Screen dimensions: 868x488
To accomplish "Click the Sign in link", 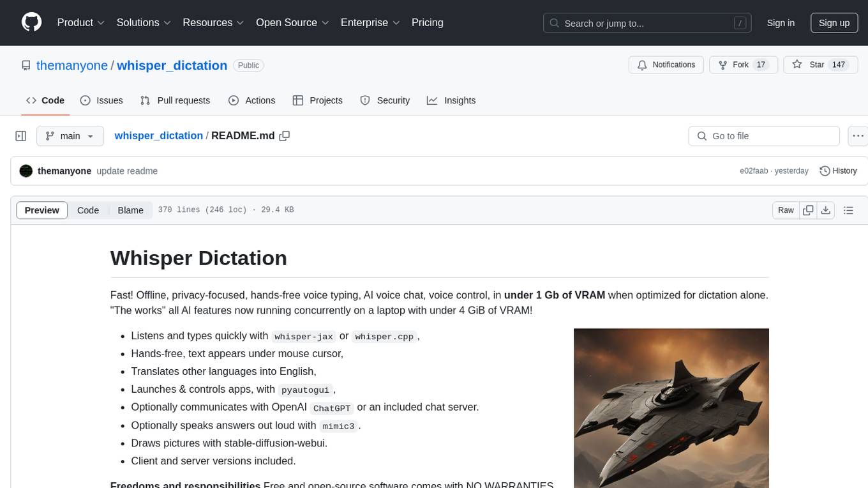I will pos(781,23).
